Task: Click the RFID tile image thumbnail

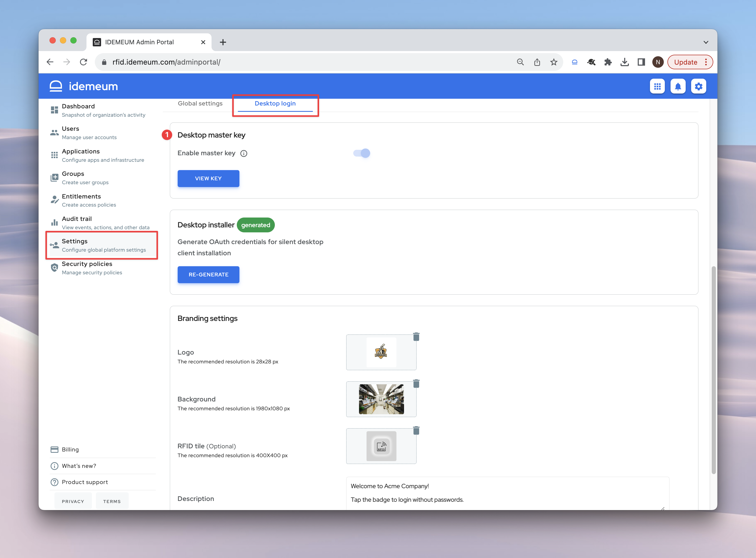Action: [x=381, y=446]
